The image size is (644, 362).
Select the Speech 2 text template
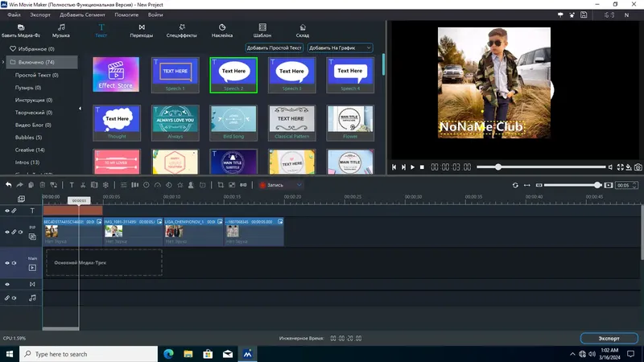[233, 75]
